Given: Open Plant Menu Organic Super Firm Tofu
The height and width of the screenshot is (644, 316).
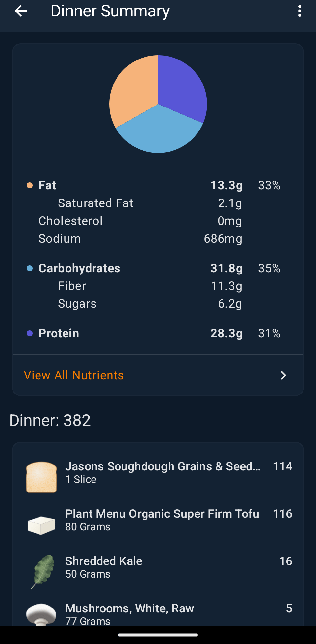Looking at the screenshot, I should click(162, 519).
